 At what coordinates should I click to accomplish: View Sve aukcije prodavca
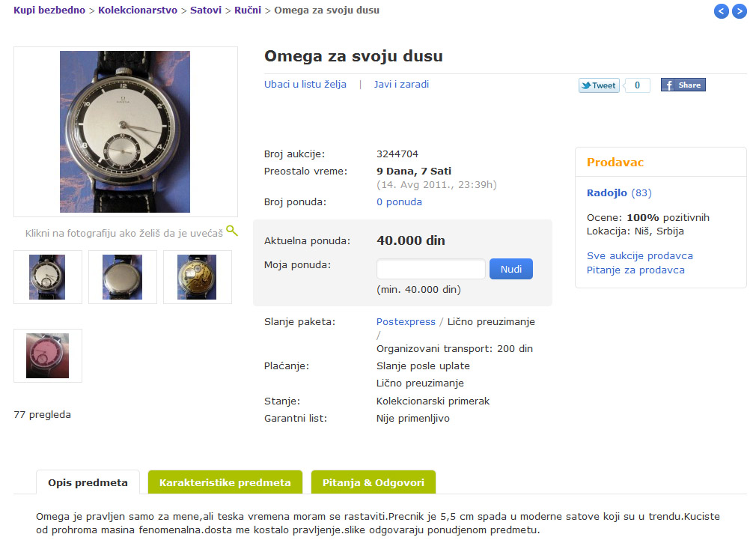point(639,256)
